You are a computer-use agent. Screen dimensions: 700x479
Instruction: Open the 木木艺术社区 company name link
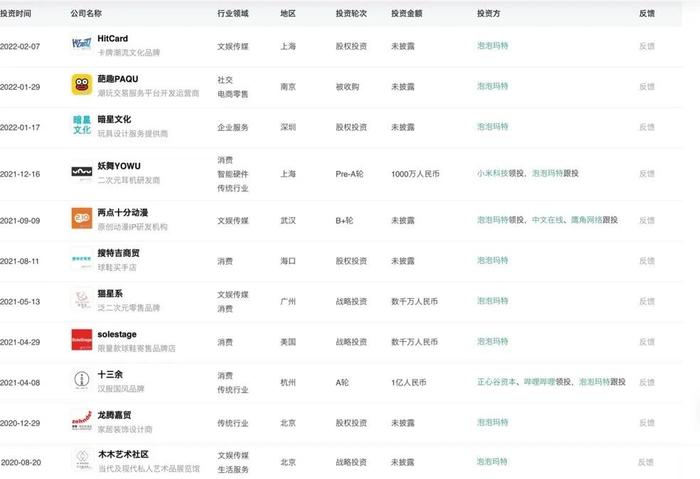coord(123,454)
